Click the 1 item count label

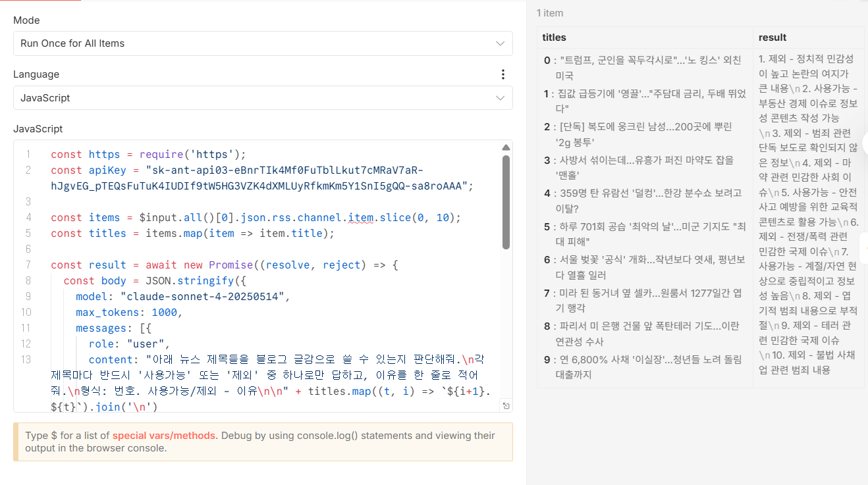(x=549, y=13)
